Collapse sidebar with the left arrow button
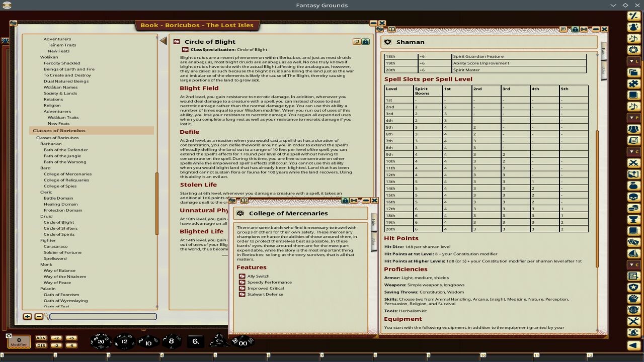This screenshot has height=362, width=644. (633, 345)
